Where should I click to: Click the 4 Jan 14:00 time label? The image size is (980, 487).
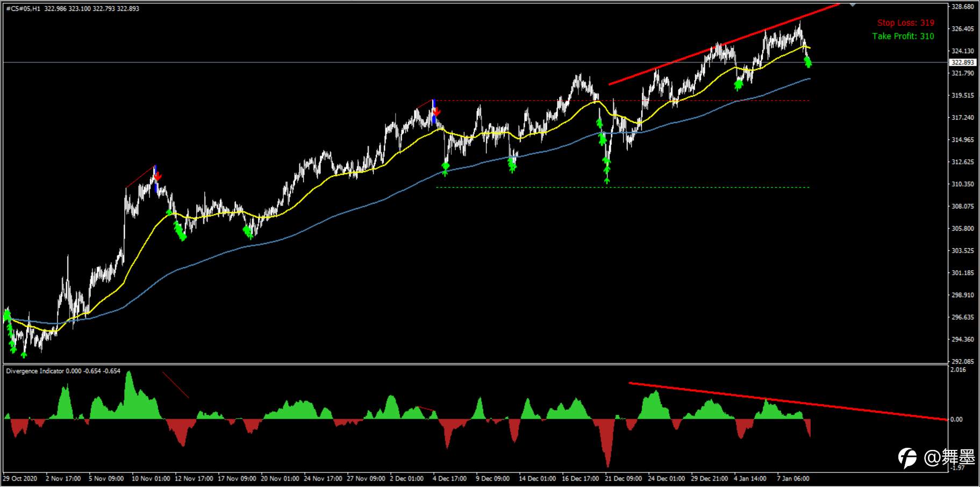(x=750, y=478)
